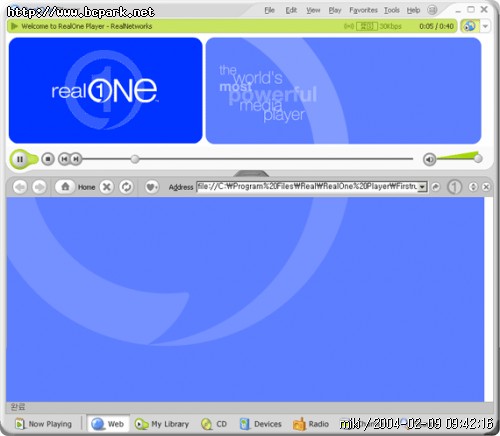Mute audio with the speaker icon
This screenshot has width=500, height=436.
pyautogui.click(x=429, y=160)
